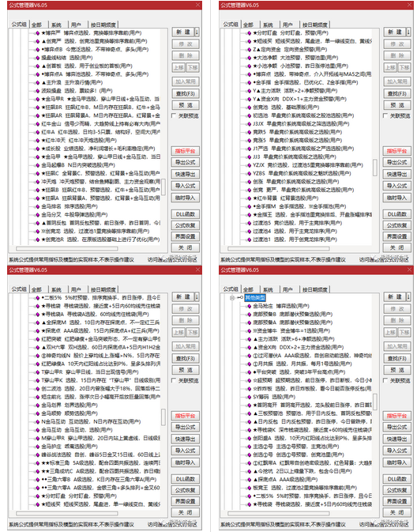The height and width of the screenshot is (532, 417).
Task: Click the diamond icon beside SY筹码 row
Action: [x=250, y=397]
